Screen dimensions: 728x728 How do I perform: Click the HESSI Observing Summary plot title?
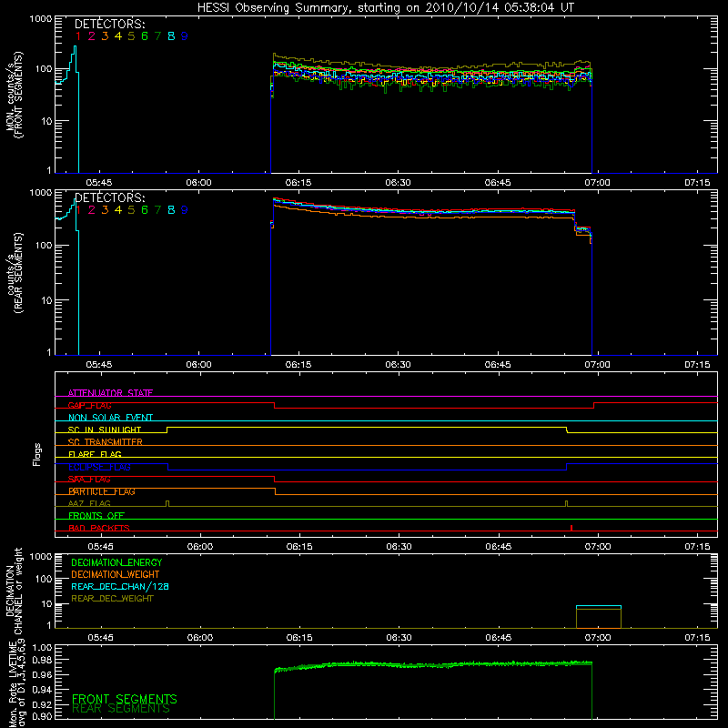pos(385,8)
